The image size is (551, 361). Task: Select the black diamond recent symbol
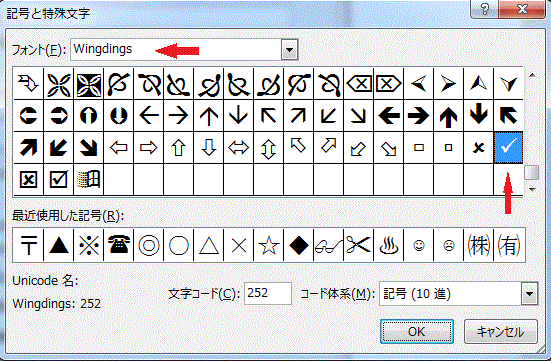[x=299, y=245]
